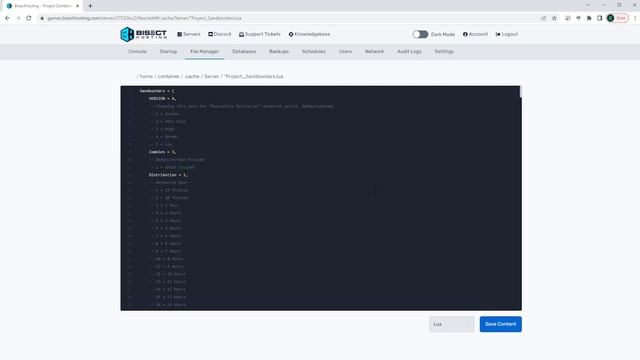
Task: Open the Schedules tab
Action: coord(313,51)
